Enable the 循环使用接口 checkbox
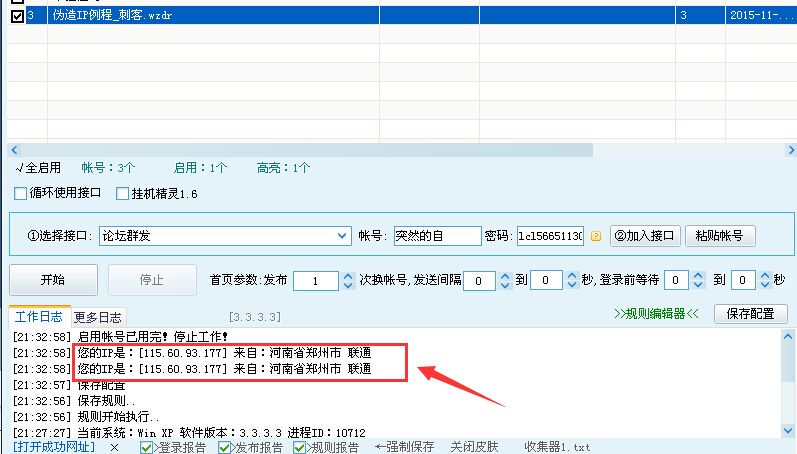Screen dimensions: 797x454 coord(20,194)
